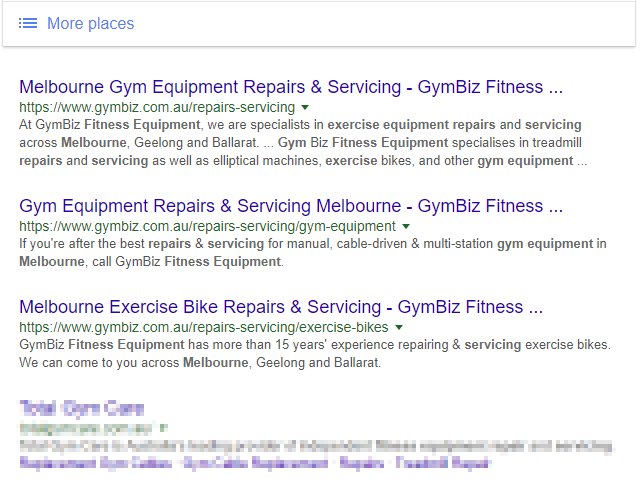The width and height of the screenshot is (642, 495).
Task: Click the blurred green URL under Total Gym Care
Action: 85,427
